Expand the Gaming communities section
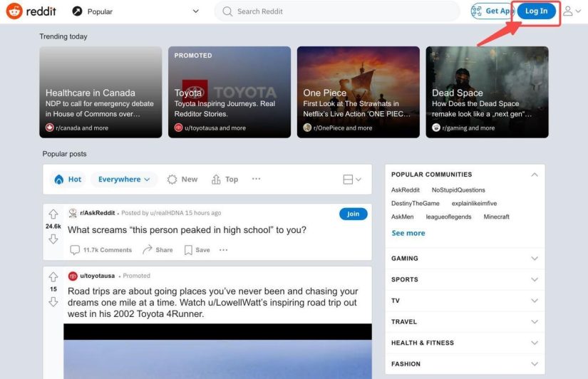 [x=465, y=259]
